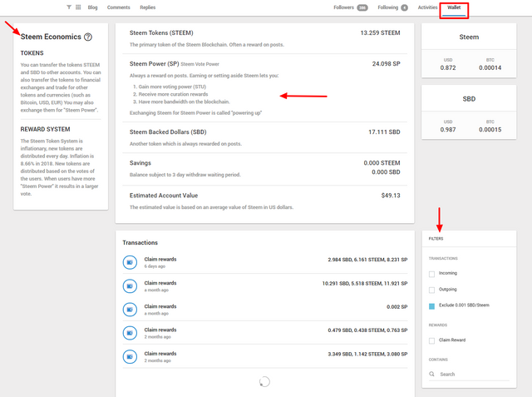Click the REWARD SYSTEM section heading

point(45,129)
